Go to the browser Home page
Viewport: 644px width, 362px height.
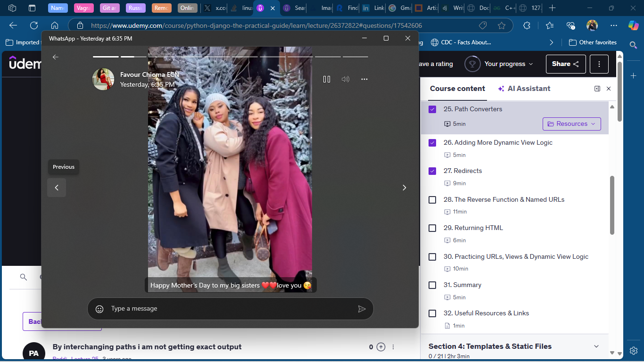coord(55,25)
